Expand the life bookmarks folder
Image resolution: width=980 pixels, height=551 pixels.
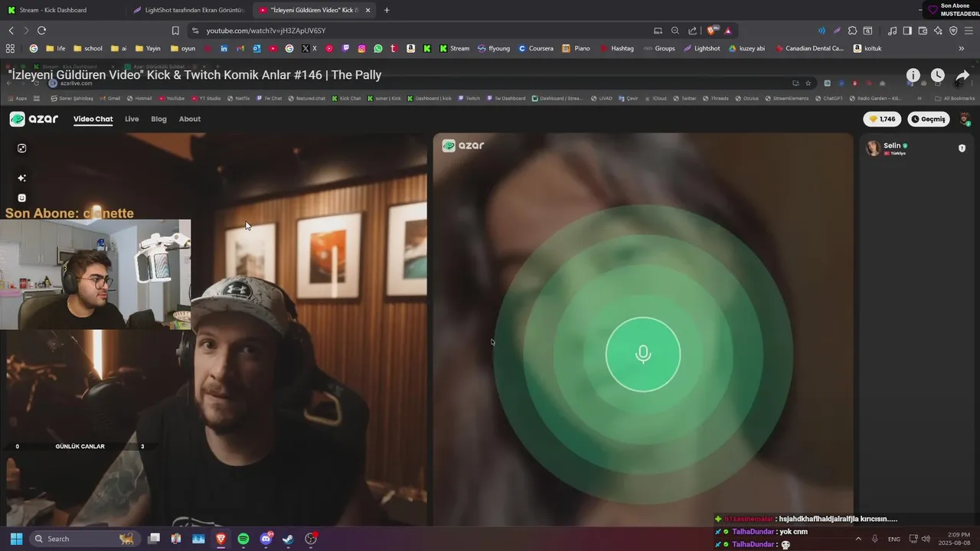coord(56,48)
